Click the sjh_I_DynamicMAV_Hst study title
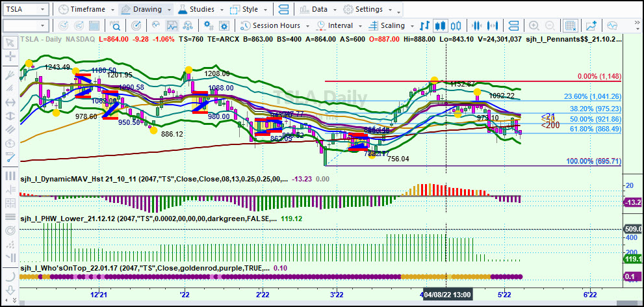 [x=156, y=179]
